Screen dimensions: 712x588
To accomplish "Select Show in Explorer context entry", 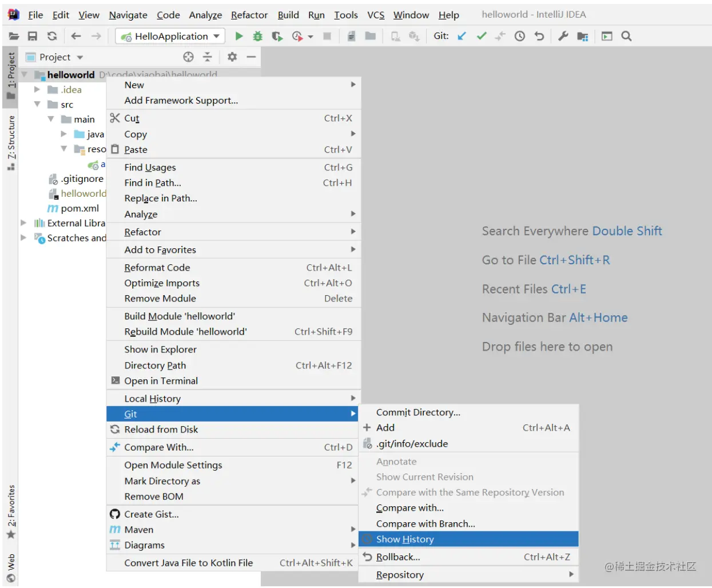I will point(233,349).
